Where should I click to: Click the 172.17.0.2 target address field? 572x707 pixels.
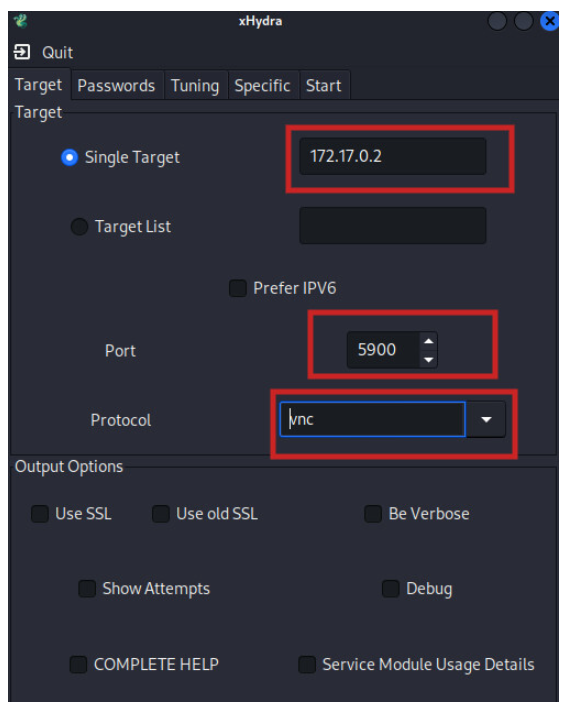click(x=393, y=156)
